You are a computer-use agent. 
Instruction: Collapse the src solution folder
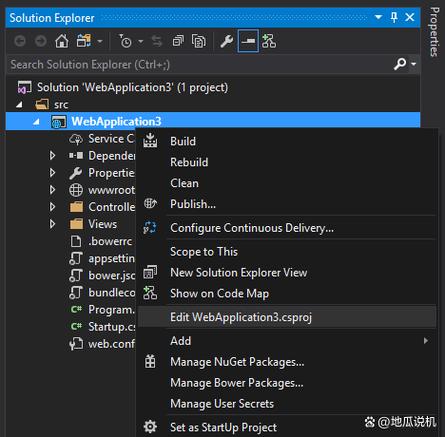pyautogui.click(x=19, y=105)
